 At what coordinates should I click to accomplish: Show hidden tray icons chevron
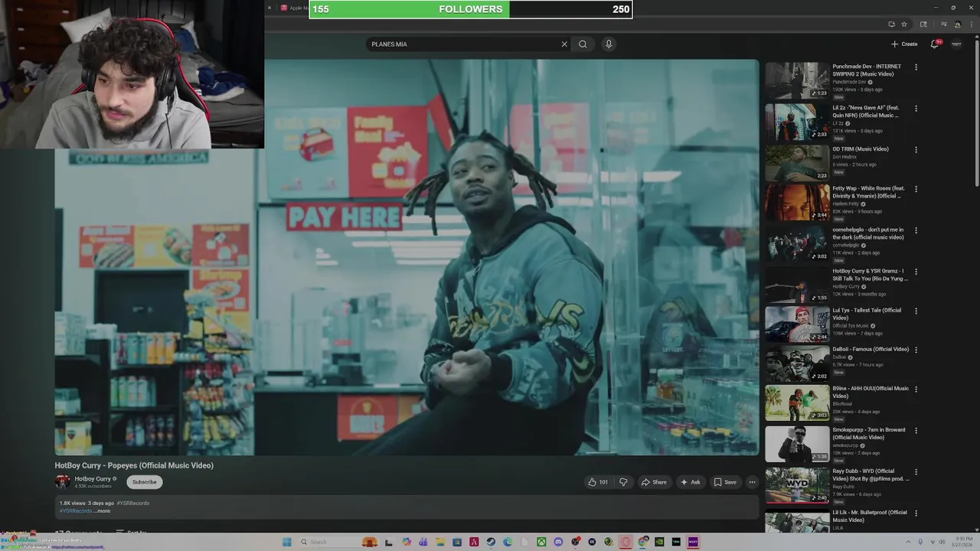pos(909,542)
